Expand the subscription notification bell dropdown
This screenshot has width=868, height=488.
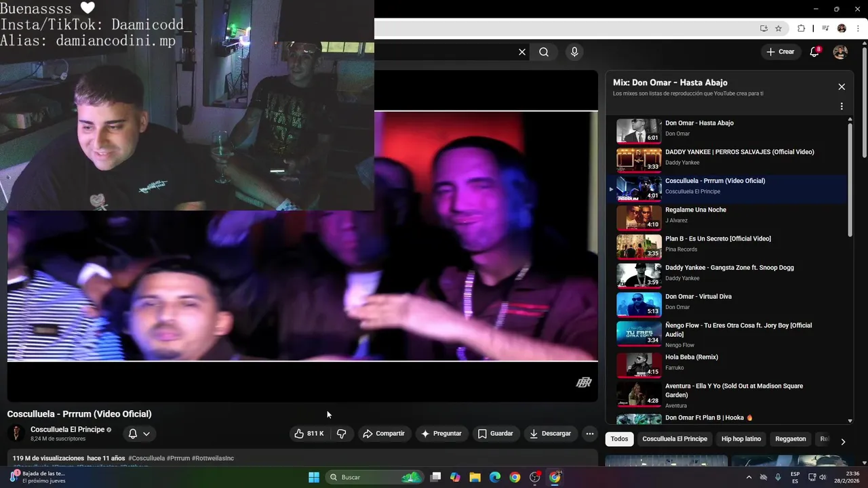pyautogui.click(x=139, y=434)
